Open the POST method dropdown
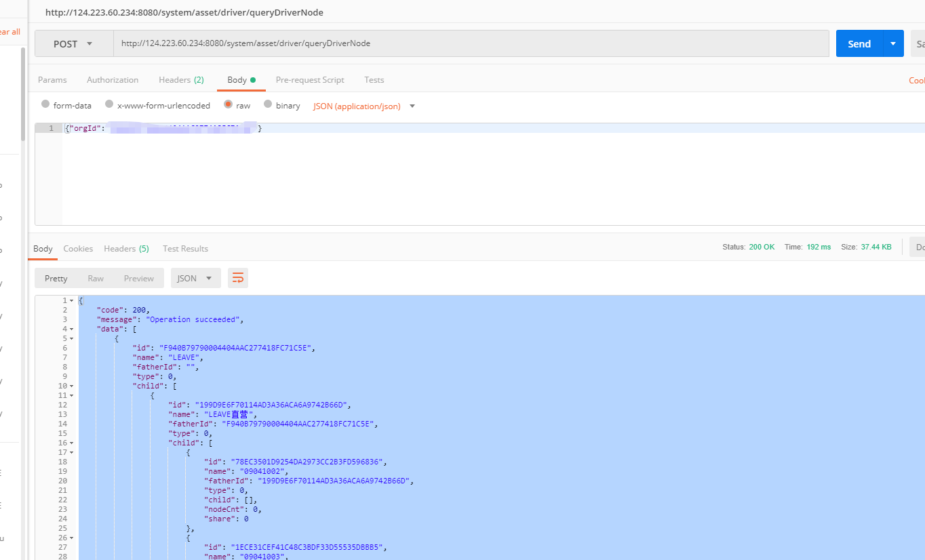Viewport: 925px width, 560px height. pyautogui.click(x=73, y=43)
